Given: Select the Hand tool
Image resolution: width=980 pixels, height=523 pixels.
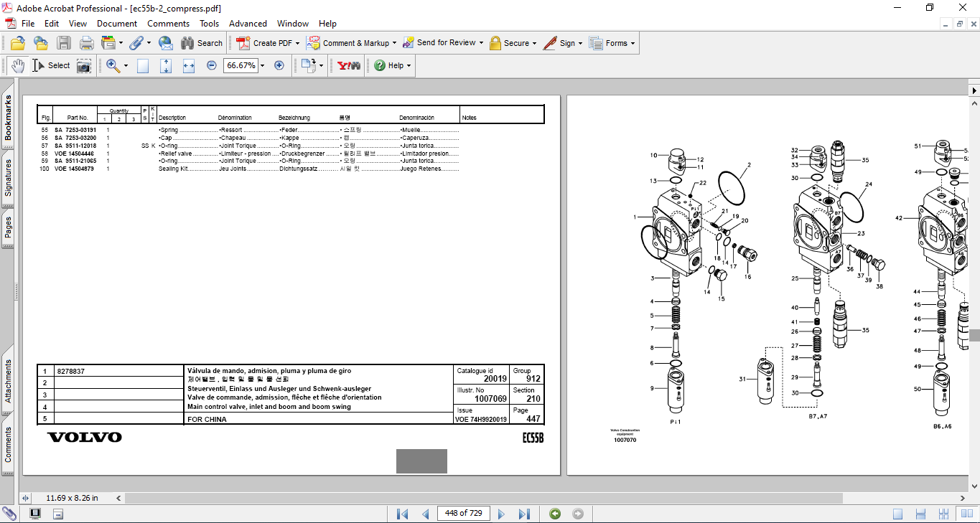Looking at the screenshot, I should pos(17,65).
